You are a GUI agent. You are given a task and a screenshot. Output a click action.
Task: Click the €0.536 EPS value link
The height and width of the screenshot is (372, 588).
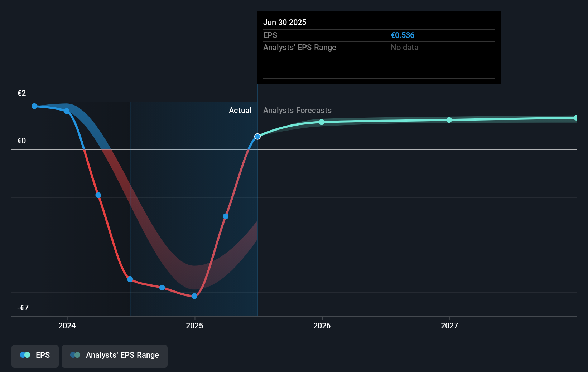click(x=403, y=35)
